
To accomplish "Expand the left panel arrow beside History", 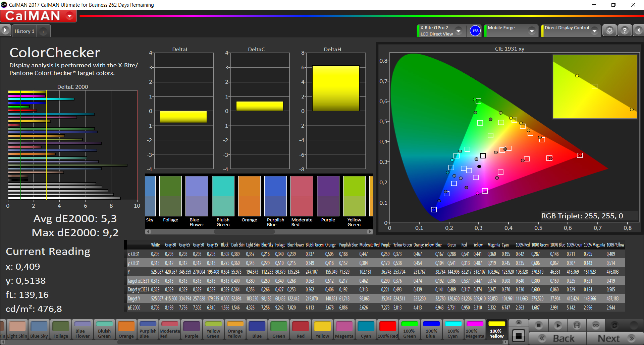I will (5, 31).
